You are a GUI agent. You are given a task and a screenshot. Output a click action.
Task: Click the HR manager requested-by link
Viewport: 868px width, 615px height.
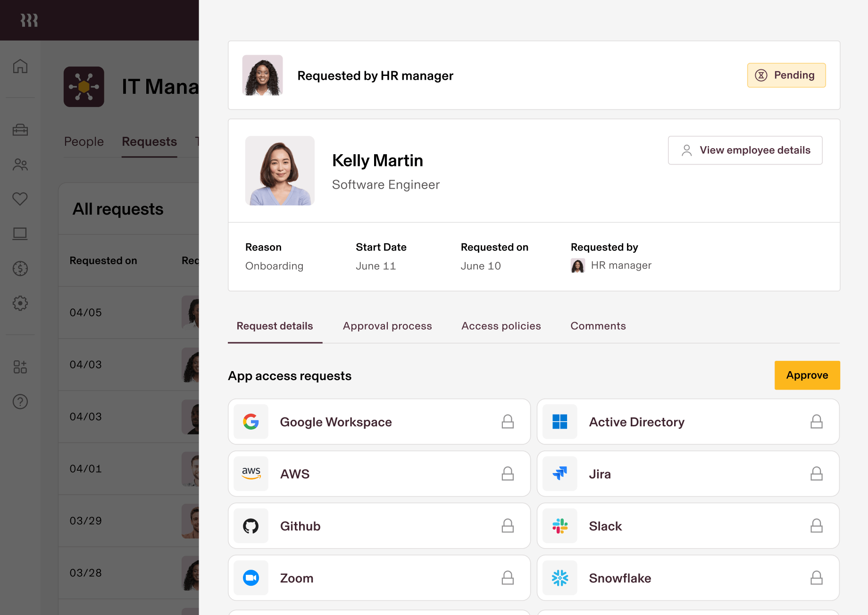coord(611,266)
